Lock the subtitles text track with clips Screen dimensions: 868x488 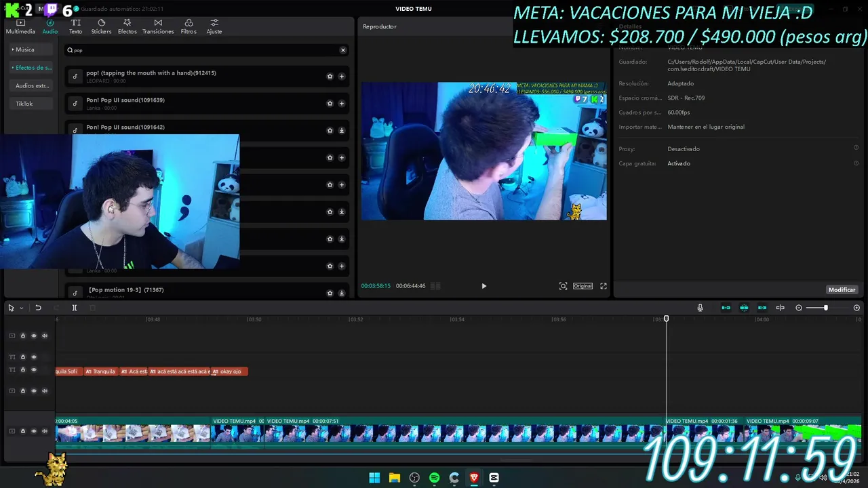(22, 370)
